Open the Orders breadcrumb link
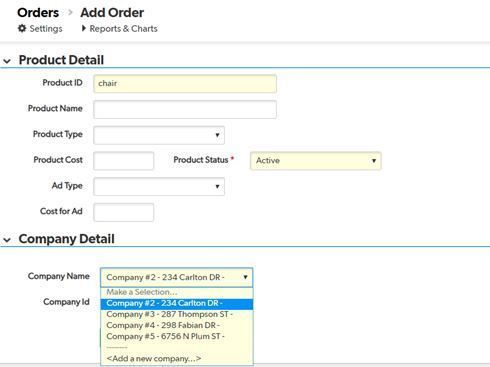 click(38, 13)
